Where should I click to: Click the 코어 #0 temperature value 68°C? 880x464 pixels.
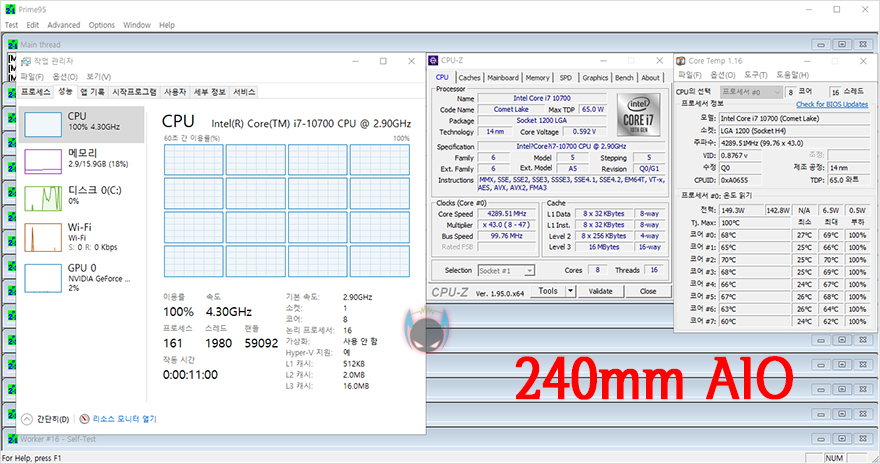[x=754, y=235]
